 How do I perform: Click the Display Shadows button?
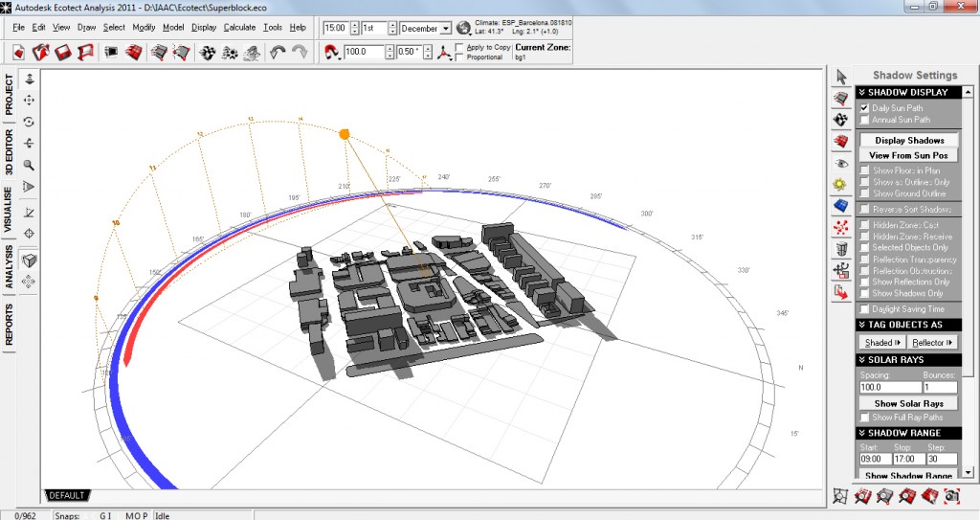908,140
